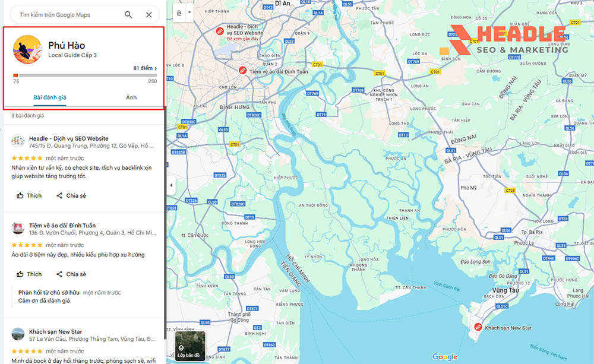Click the Thành phố Gò Công label
Image resolution: width=594 pixels, height=364 pixels.
[x=239, y=317]
